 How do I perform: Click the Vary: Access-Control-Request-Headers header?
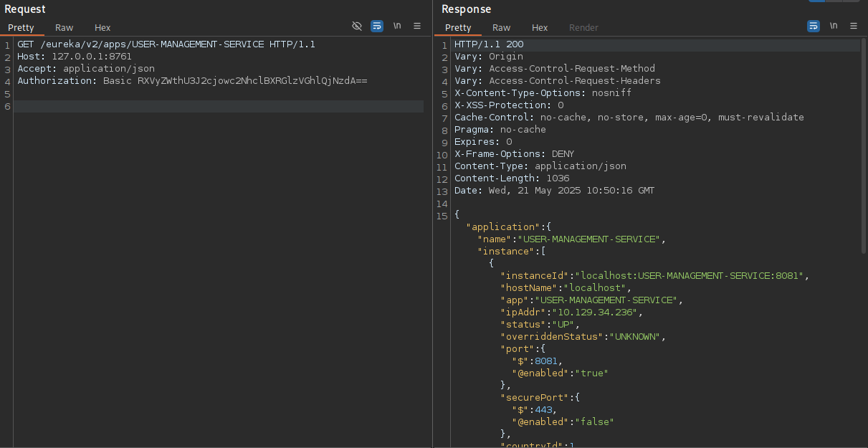[x=558, y=81]
